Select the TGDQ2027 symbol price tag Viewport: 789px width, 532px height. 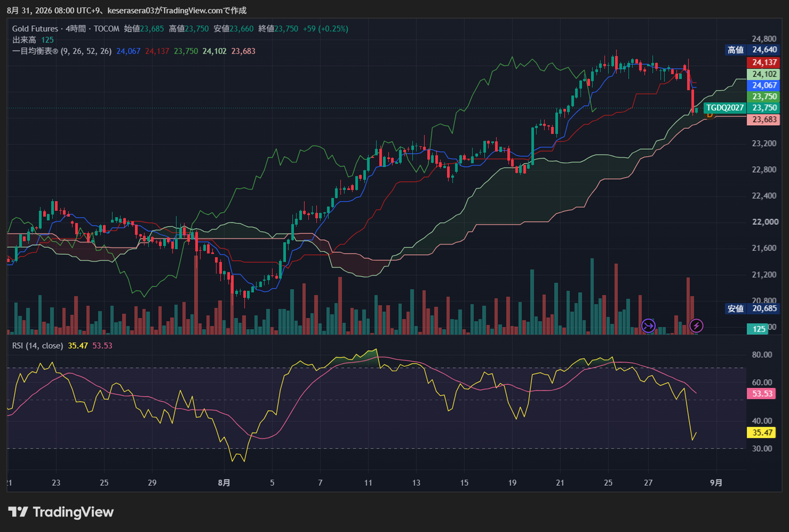coord(725,107)
